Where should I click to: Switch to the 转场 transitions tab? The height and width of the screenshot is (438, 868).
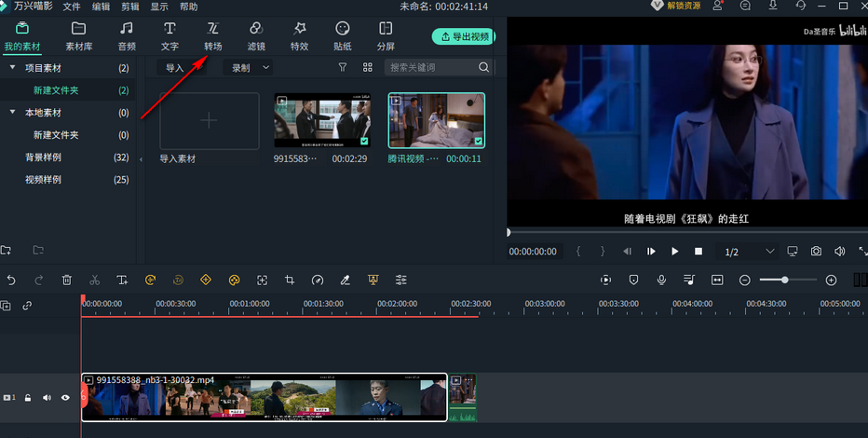(x=213, y=35)
